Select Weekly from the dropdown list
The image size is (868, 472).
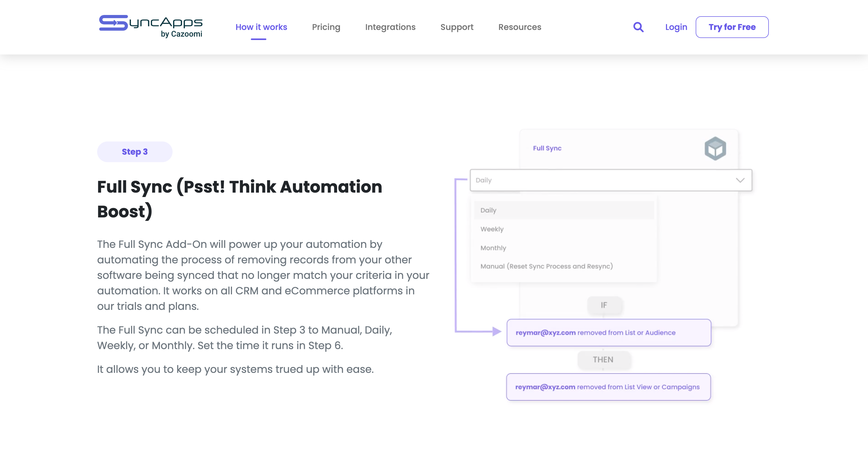tap(492, 229)
